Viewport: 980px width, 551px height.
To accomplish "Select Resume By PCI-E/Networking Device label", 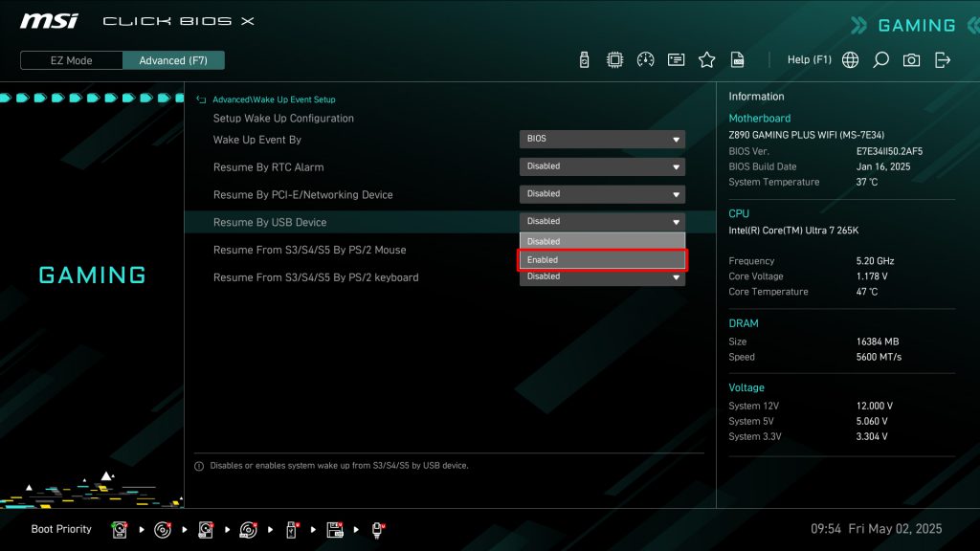I will 303,194.
